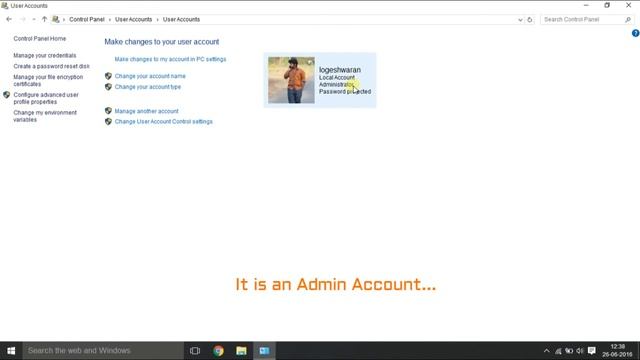Open Help with the question mark icon

coord(636,33)
